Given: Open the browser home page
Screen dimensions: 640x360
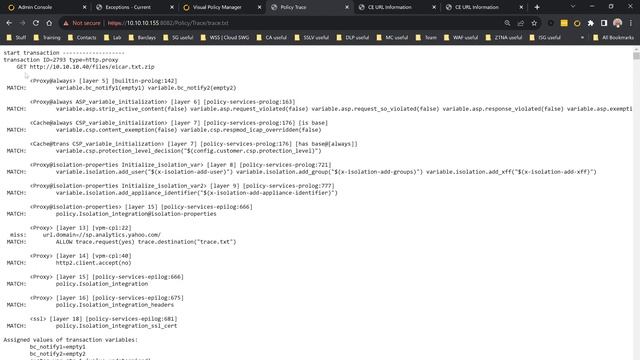Looking at the screenshot, I should (49, 23).
